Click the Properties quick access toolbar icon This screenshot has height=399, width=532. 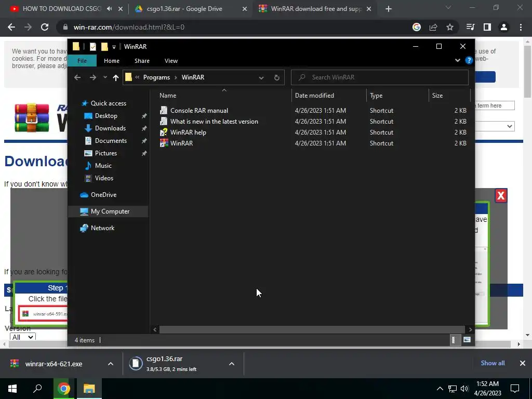93,46
